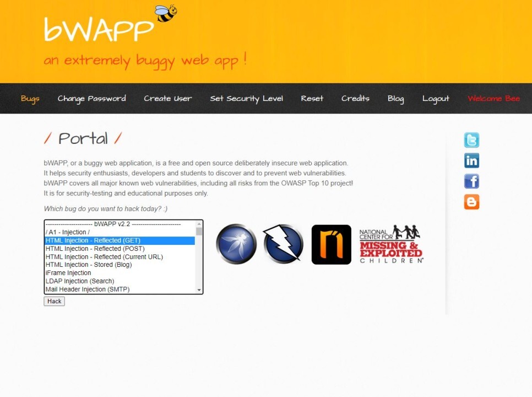Select Mail Header Injection (SMTP)
Screen dimensions: 532x397
pos(120,289)
